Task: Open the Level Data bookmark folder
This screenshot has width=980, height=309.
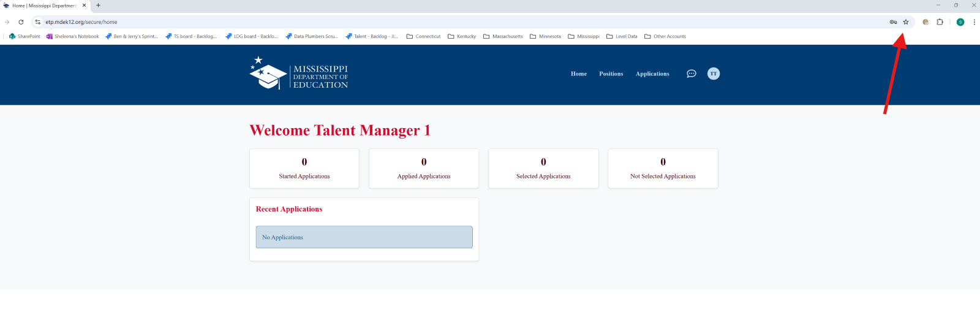Action: click(x=622, y=37)
